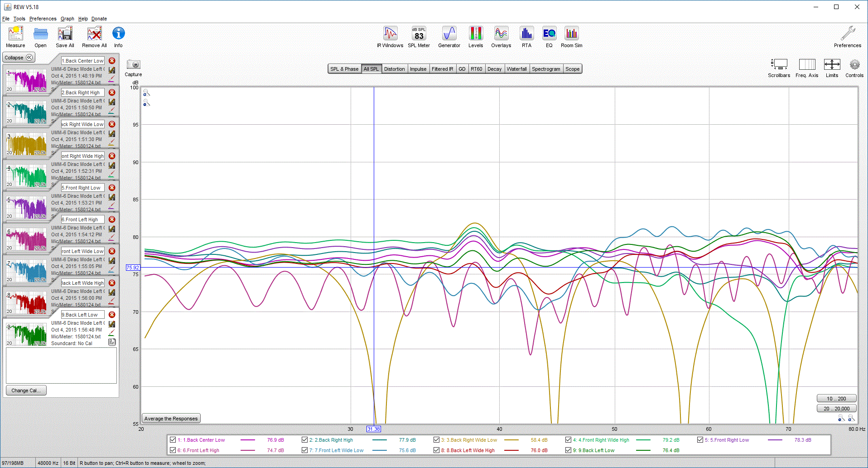Open the Room Sim tool
868x468 pixels.
point(571,37)
